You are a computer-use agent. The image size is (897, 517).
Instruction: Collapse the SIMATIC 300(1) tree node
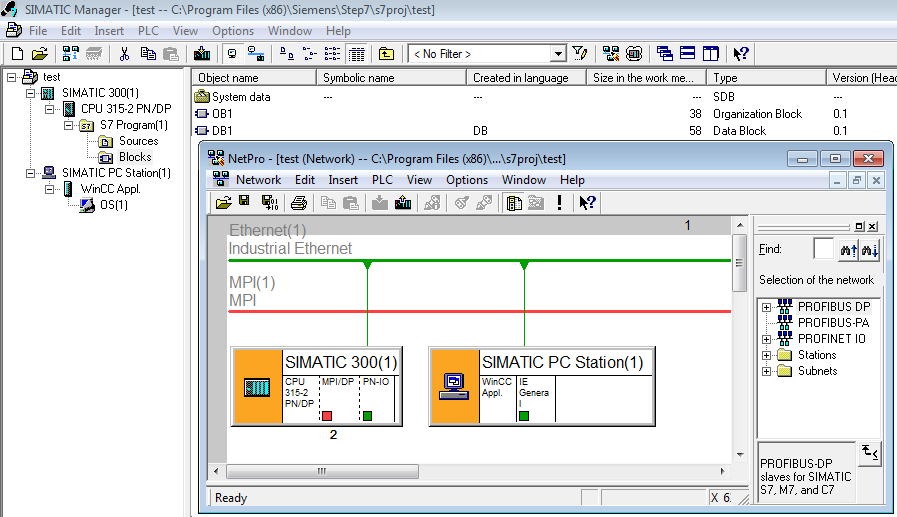(30, 93)
